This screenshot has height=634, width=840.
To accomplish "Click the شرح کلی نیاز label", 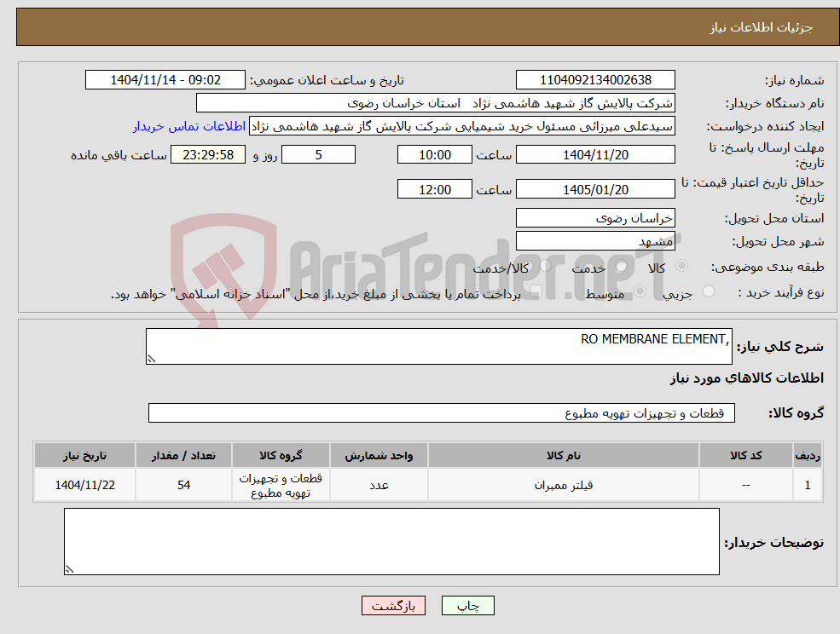I will pyautogui.click(x=780, y=347).
